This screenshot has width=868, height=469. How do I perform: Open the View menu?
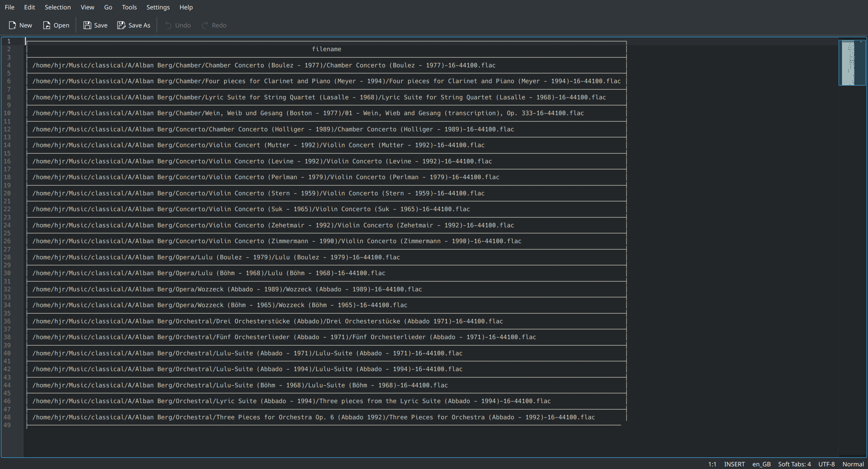coord(87,7)
